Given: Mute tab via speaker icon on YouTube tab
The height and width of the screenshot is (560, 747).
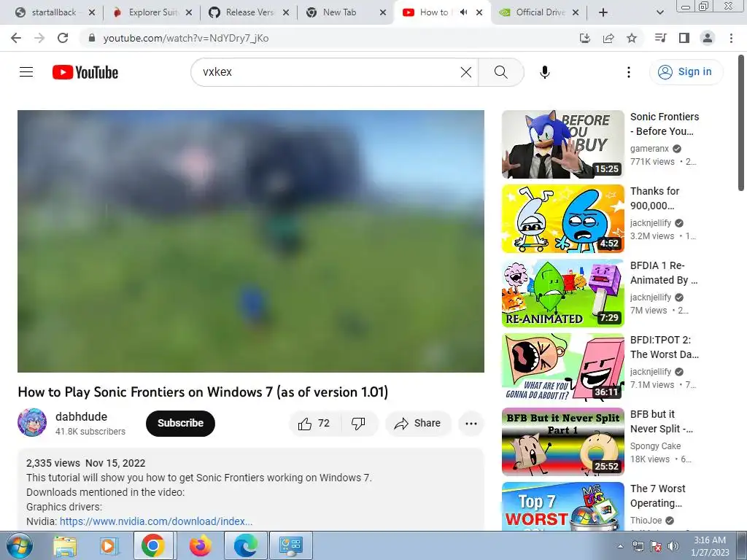Looking at the screenshot, I should tap(463, 12).
